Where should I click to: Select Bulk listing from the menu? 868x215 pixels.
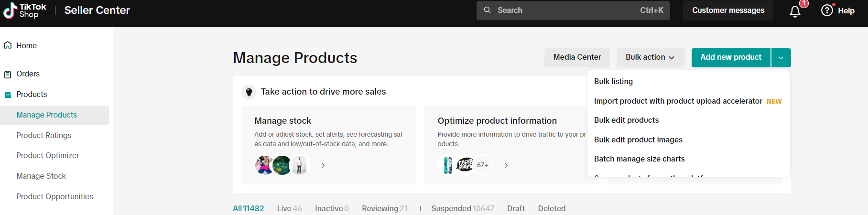pos(613,81)
